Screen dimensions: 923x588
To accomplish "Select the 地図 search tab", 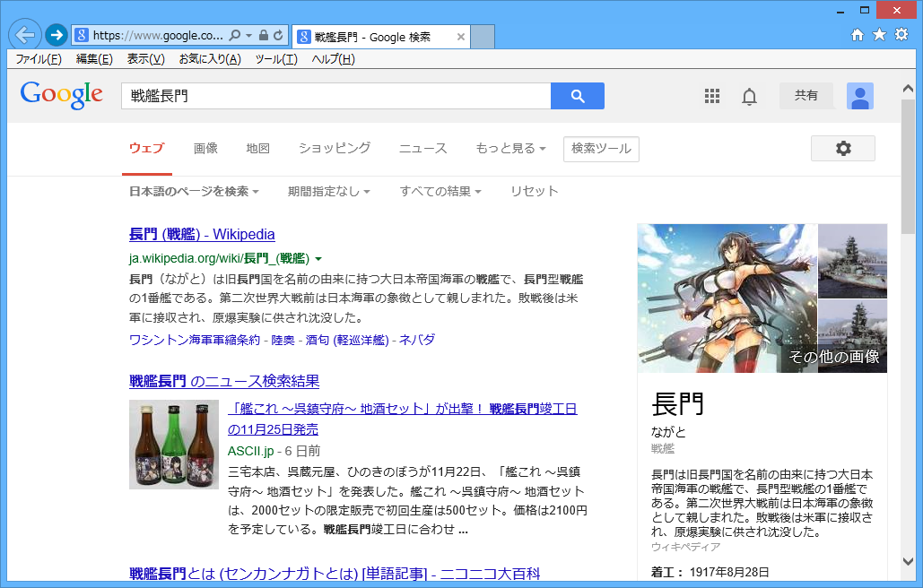I will pyautogui.click(x=257, y=148).
